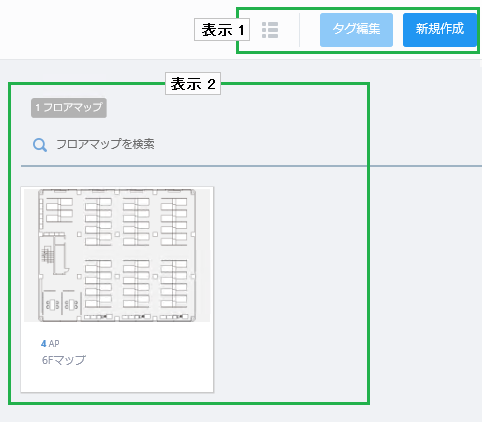Click the underline beneath the search field
482x422 pixels.
[251, 166]
